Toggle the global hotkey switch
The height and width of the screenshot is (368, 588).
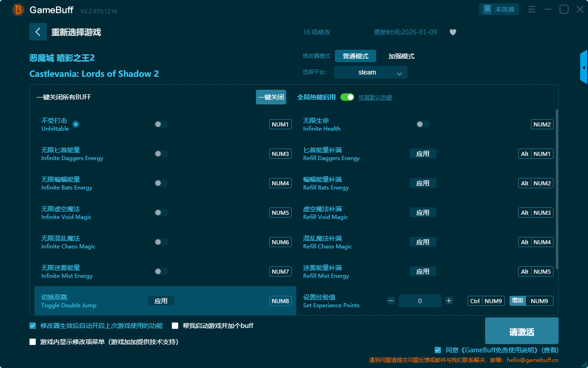347,97
